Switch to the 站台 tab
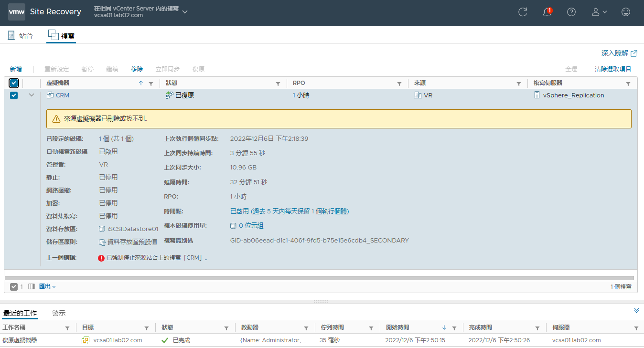 click(x=21, y=35)
